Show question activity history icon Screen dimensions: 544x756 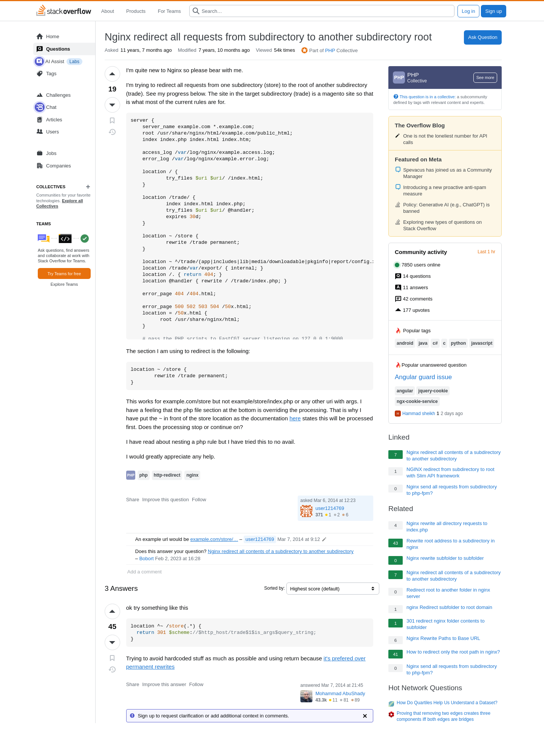pos(112,132)
